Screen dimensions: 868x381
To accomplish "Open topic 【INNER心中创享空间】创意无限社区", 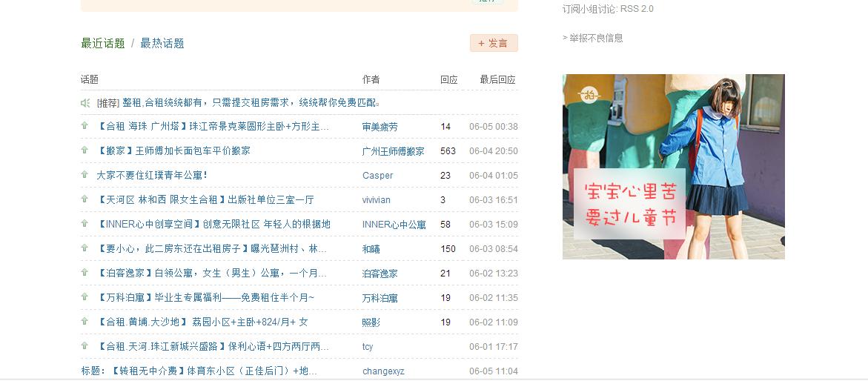I will click(x=213, y=225).
